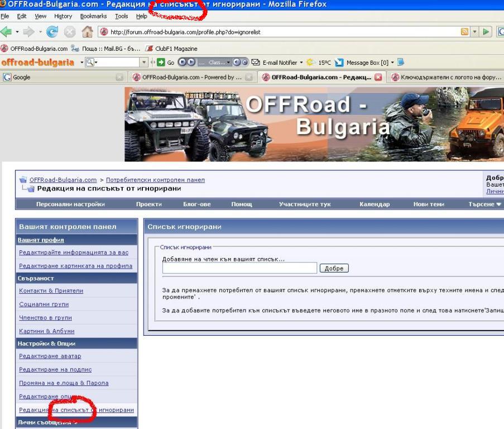Go back with the green Back arrow
The width and height of the screenshot is (504, 429).
6,32
